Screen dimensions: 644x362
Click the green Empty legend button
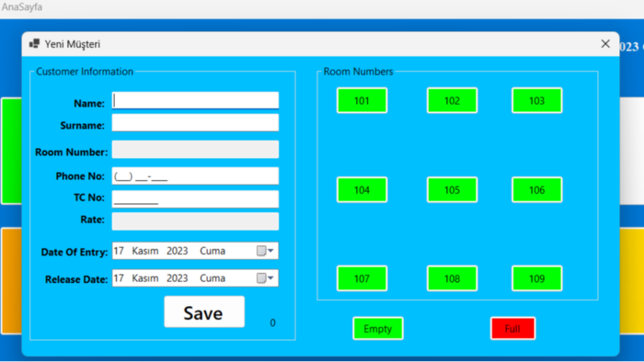coord(378,328)
